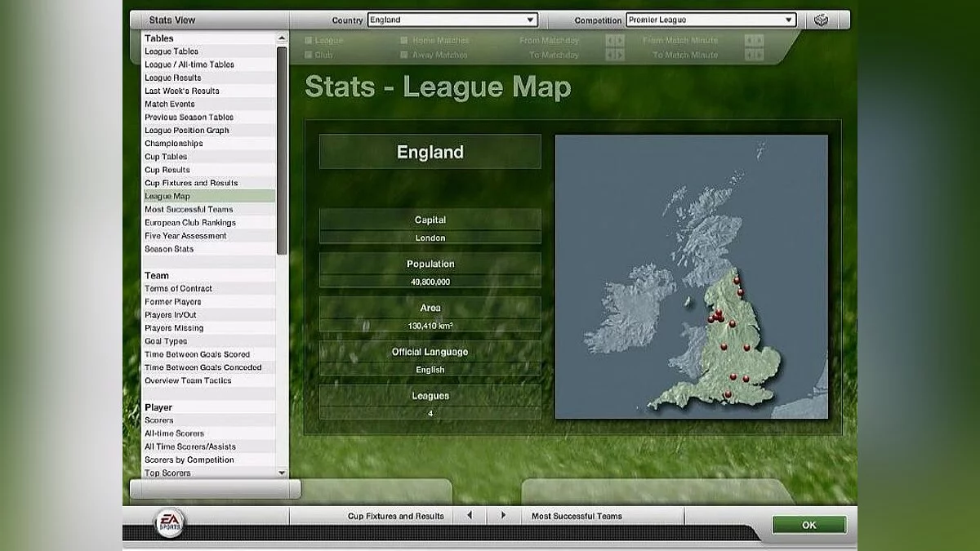Open Season Stats entry
980x551 pixels.
[208, 249]
